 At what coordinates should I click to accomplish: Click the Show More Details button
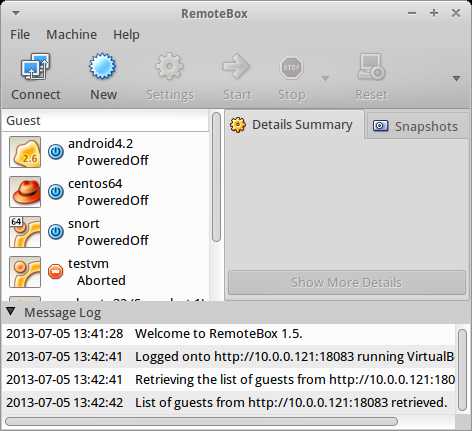click(x=346, y=282)
